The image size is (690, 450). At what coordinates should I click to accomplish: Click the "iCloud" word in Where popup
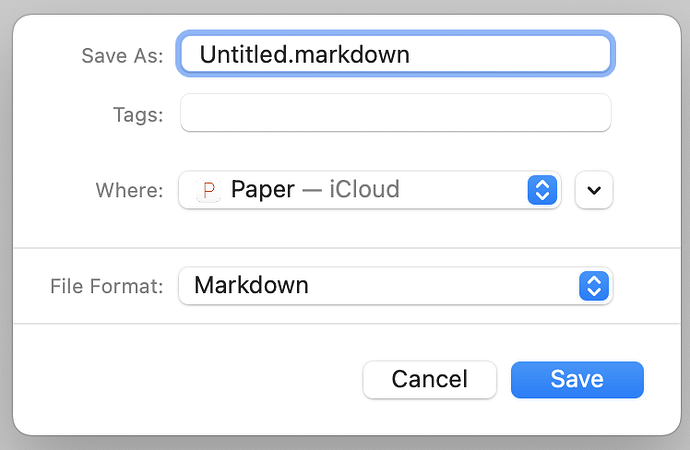pos(365,189)
